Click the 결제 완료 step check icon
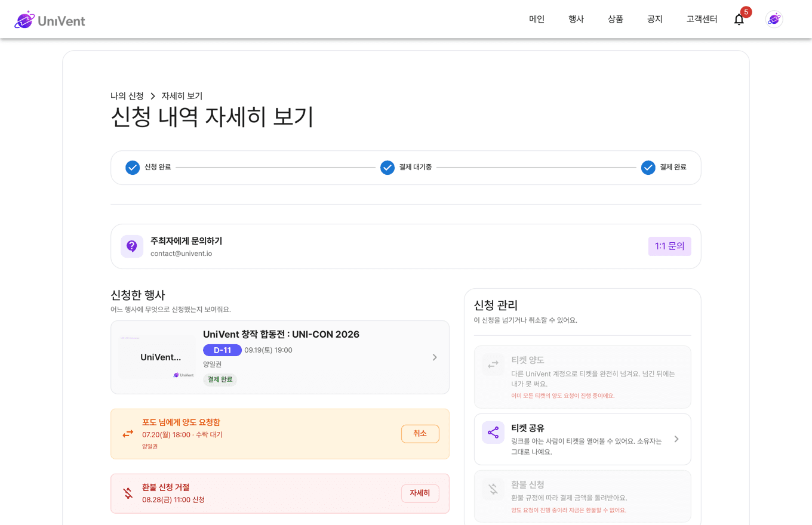Screen dimensions: 812x525 coord(648,168)
